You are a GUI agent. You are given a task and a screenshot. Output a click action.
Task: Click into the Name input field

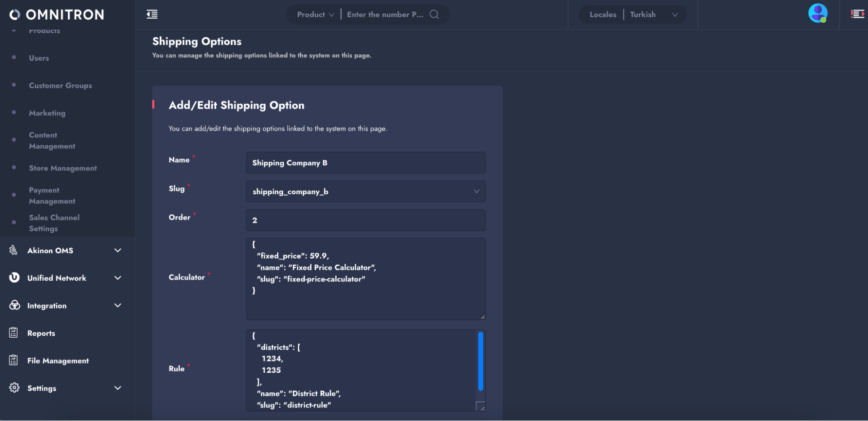click(366, 163)
